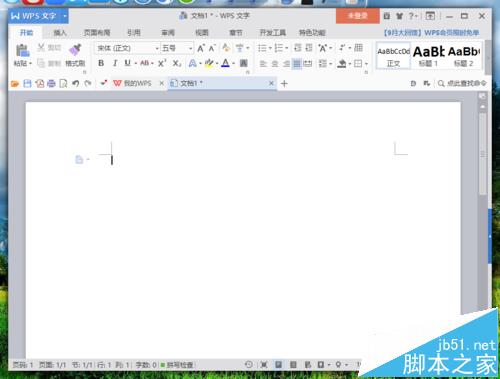Click the increase indent icon
This screenshot has width=500, height=379.
point(309,48)
